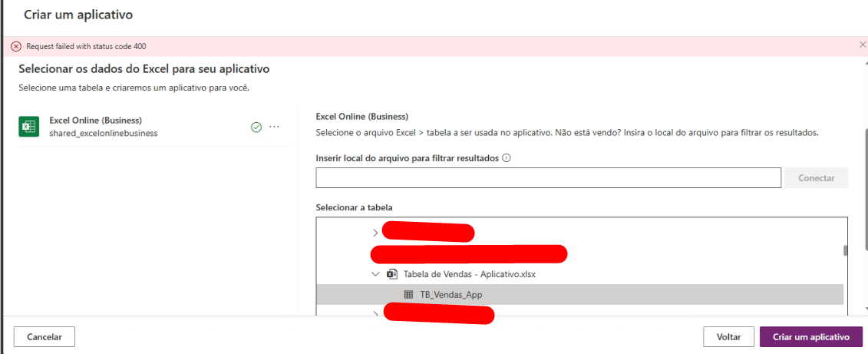Select the TB_Vendas_App table
The image size is (868, 354).
click(x=579, y=295)
